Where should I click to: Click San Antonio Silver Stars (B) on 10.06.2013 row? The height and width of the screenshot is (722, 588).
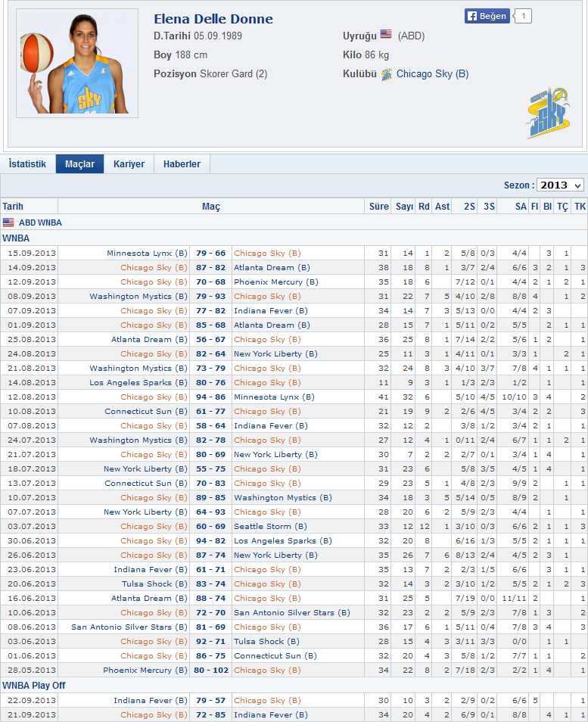(292, 612)
